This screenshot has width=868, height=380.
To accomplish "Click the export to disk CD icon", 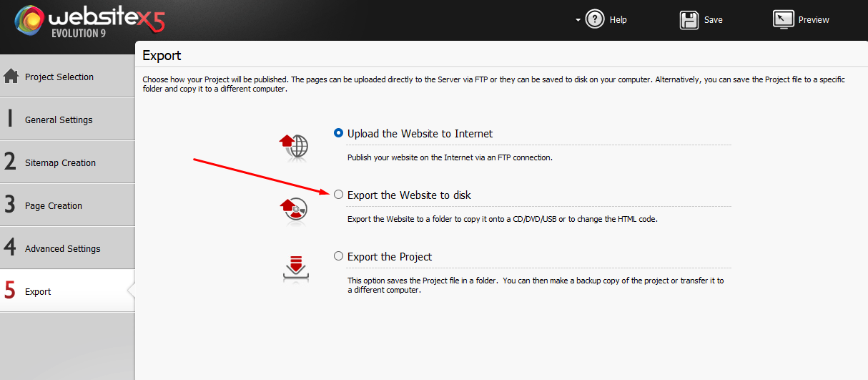I will coord(294,208).
